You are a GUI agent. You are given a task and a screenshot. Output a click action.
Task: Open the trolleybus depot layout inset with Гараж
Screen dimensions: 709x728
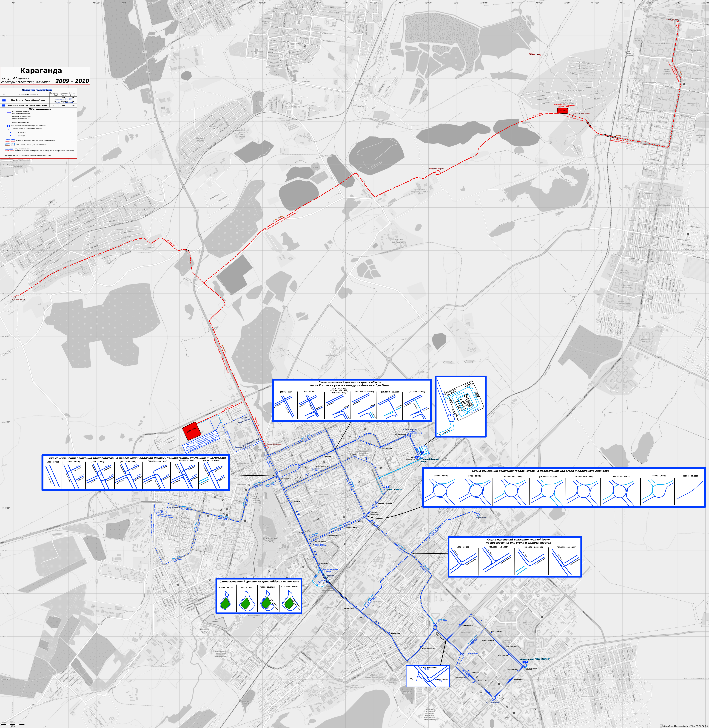point(461,406)
